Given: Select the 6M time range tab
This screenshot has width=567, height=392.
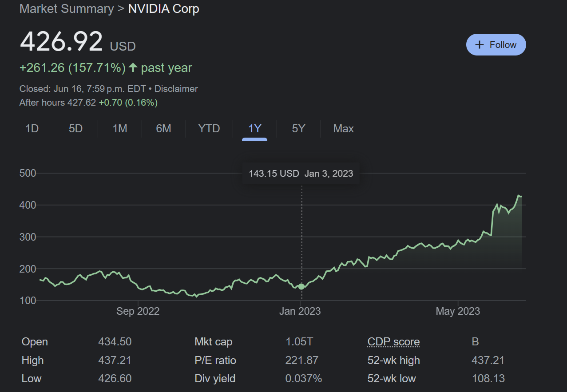Looking at the screenshot, I should [163, 129].
